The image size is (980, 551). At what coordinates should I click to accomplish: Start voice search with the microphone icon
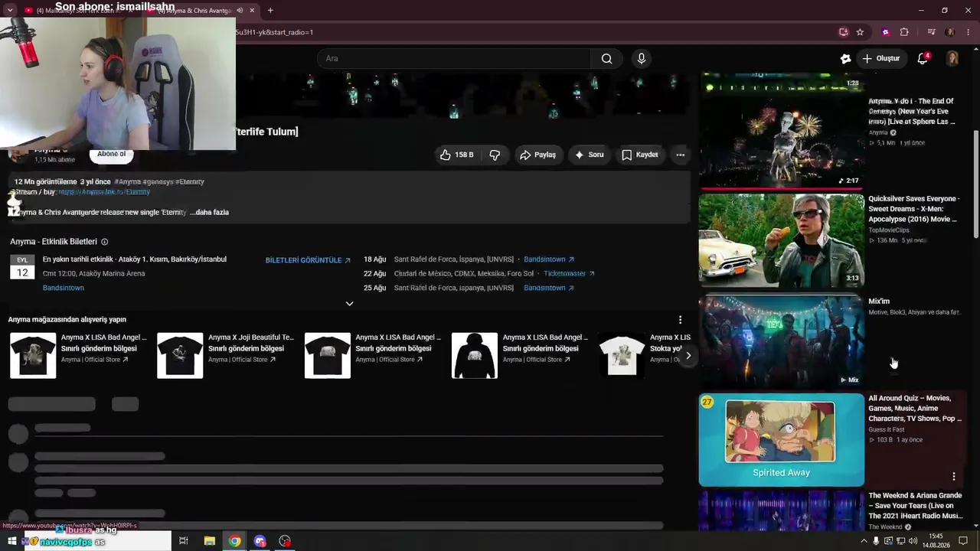tap(642, 58)
